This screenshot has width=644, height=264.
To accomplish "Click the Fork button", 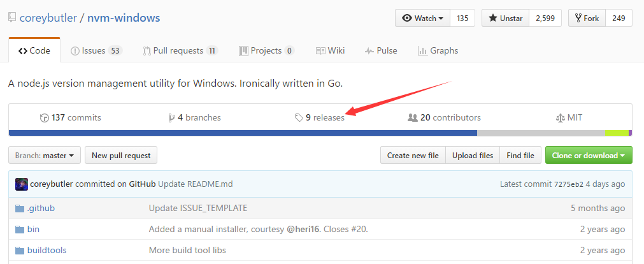I will point(587,18).
